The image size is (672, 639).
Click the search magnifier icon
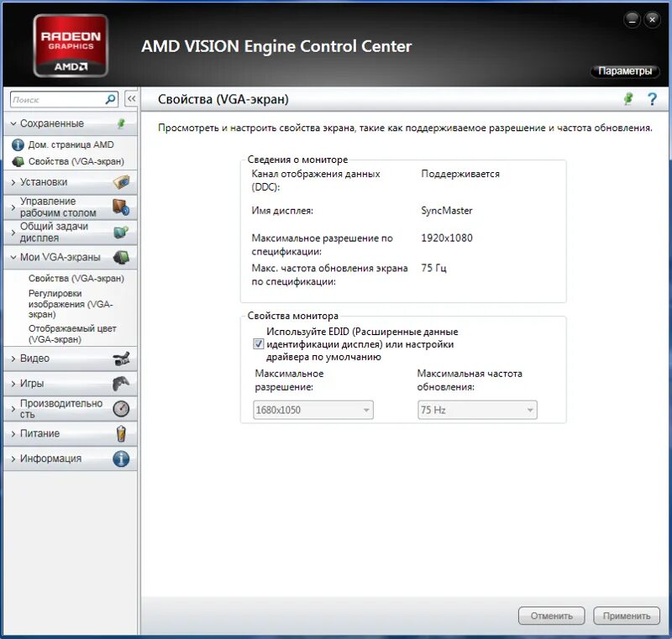(110, 99)
